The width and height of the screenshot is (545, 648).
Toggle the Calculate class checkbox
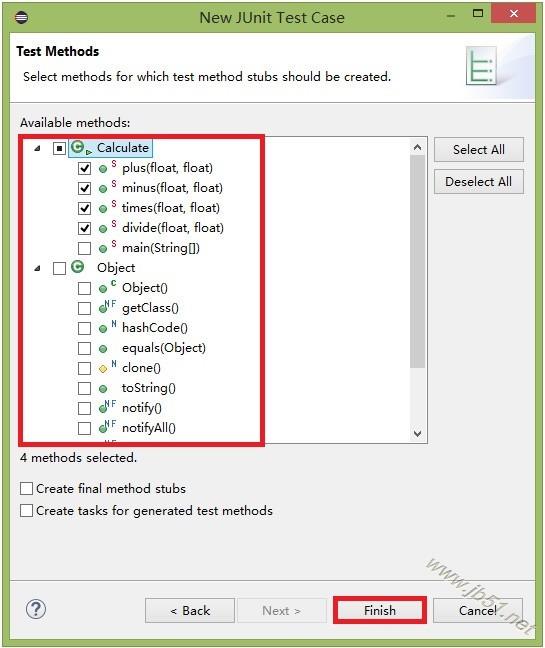tap(59, 148)
